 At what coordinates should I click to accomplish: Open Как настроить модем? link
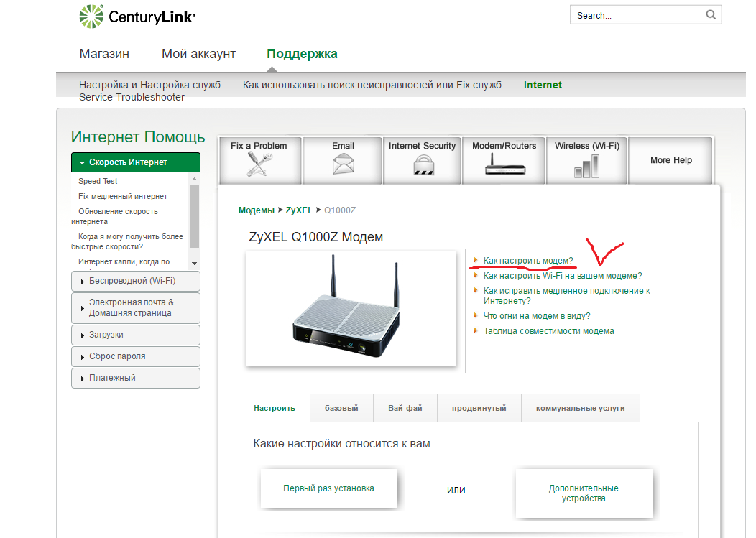click(x=528, y=260)
